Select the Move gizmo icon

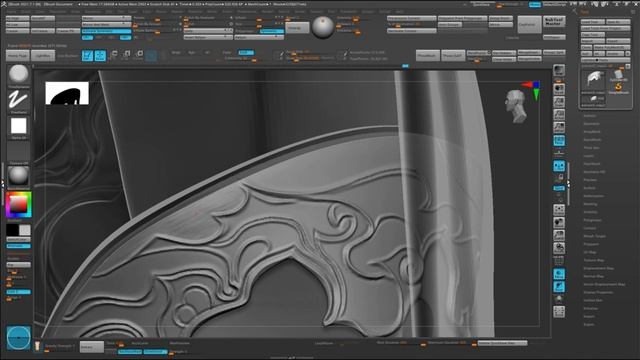(114, 55)
